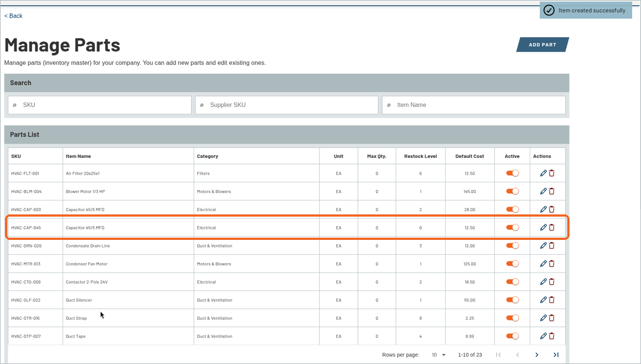Delete the Duct Tape part
641x364 pixels.
[x=551, y=336]
